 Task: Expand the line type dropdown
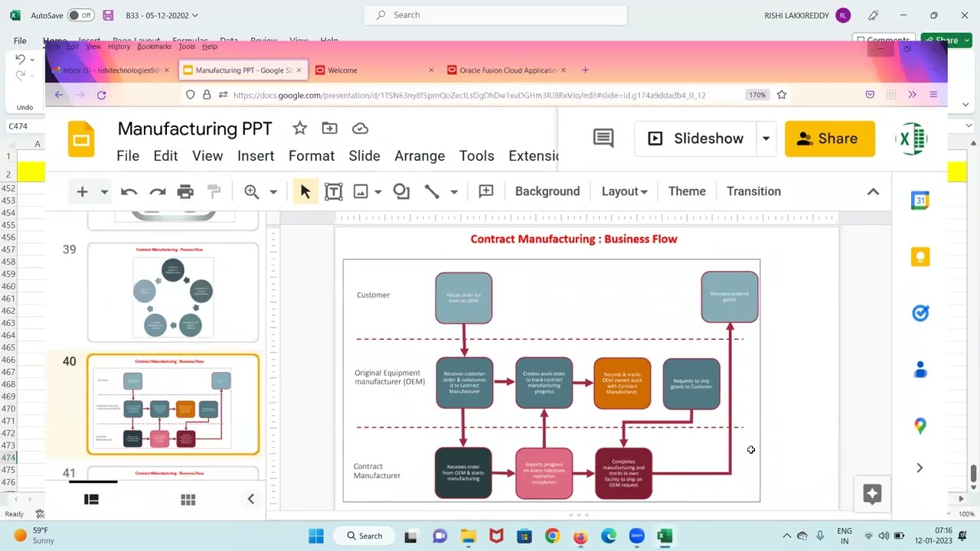(454, 191)
